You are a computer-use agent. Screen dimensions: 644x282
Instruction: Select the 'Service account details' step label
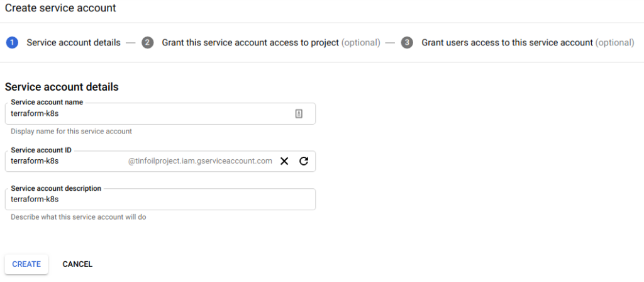pyautogui.click(x=73, y=43)
